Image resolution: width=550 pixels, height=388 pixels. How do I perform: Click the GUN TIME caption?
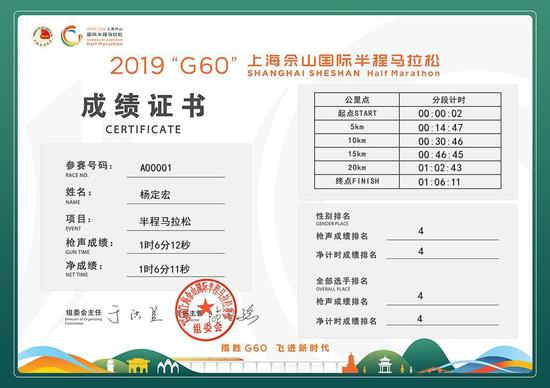(x=77, y=252)
